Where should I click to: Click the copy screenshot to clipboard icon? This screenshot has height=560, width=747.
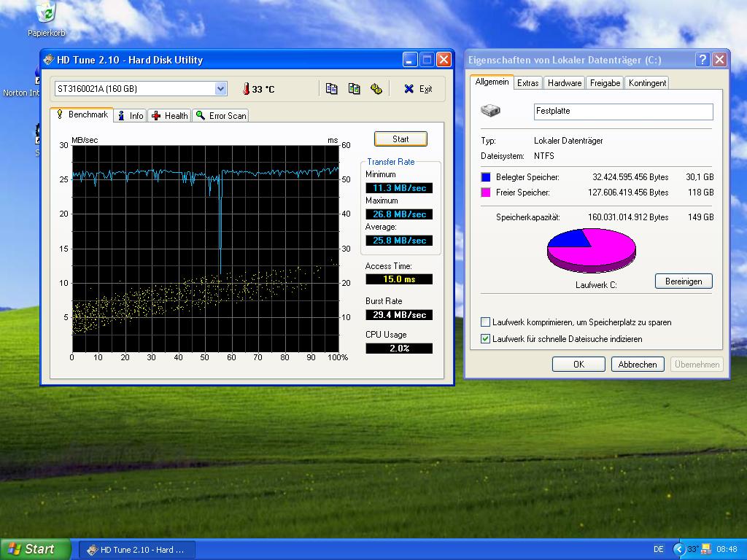coord(354,88)
